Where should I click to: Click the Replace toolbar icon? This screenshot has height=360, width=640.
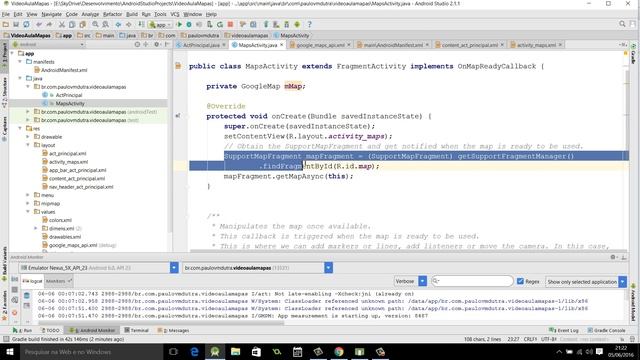(x=105, y=24)
